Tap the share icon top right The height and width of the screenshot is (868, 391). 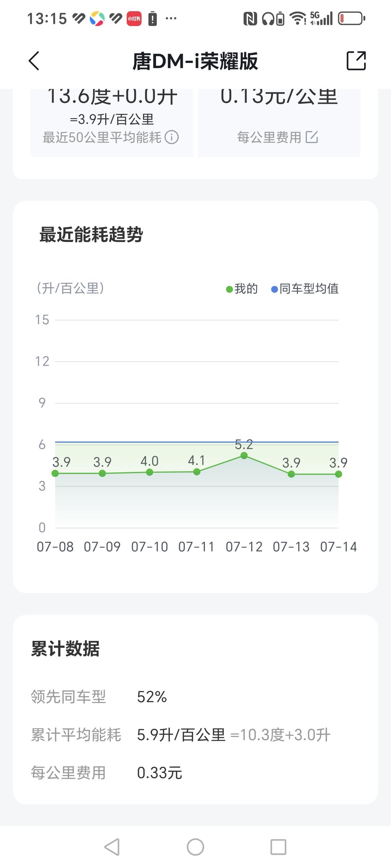(356, 61)
